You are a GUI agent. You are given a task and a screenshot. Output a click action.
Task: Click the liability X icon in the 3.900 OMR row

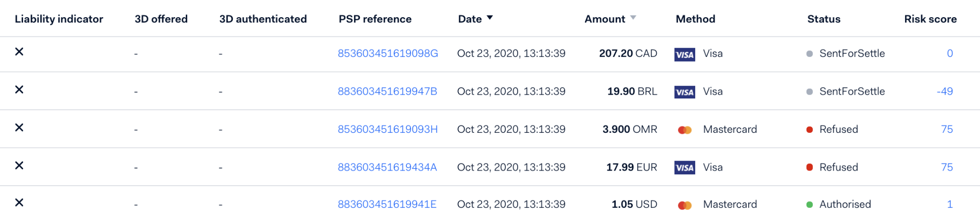point(19,127)
